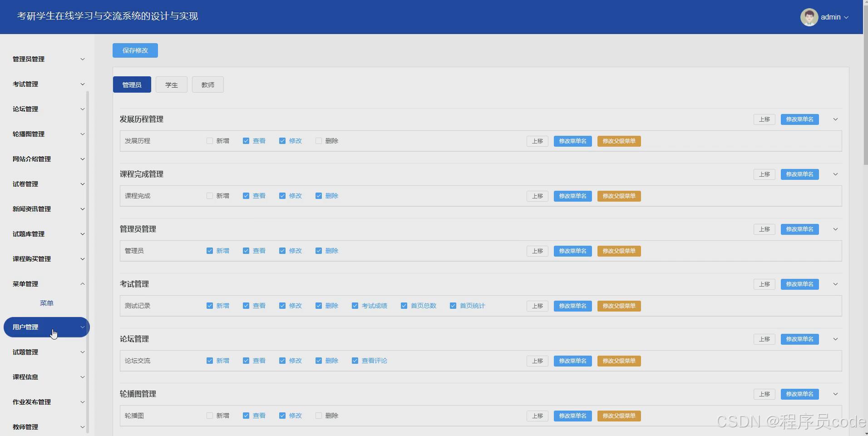Expand 试卷管理 sidebar menu
Viewport: 868px width, 436px height.
coord(47,184)
